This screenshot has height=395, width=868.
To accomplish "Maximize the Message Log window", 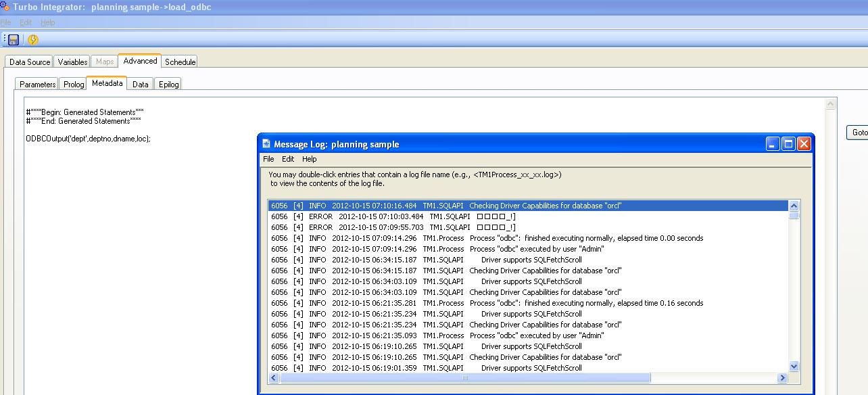I will click(x=788, y=144).
